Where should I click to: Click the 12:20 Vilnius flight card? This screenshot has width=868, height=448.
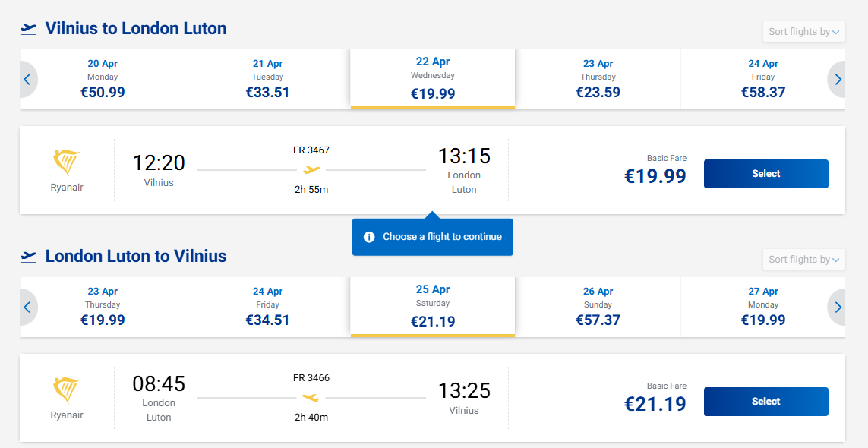311,170
